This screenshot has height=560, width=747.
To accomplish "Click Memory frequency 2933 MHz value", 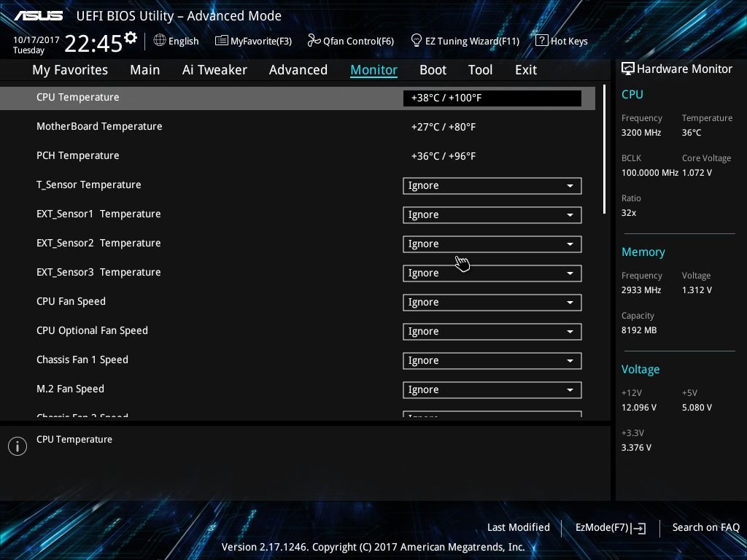I will coord(640,290).
